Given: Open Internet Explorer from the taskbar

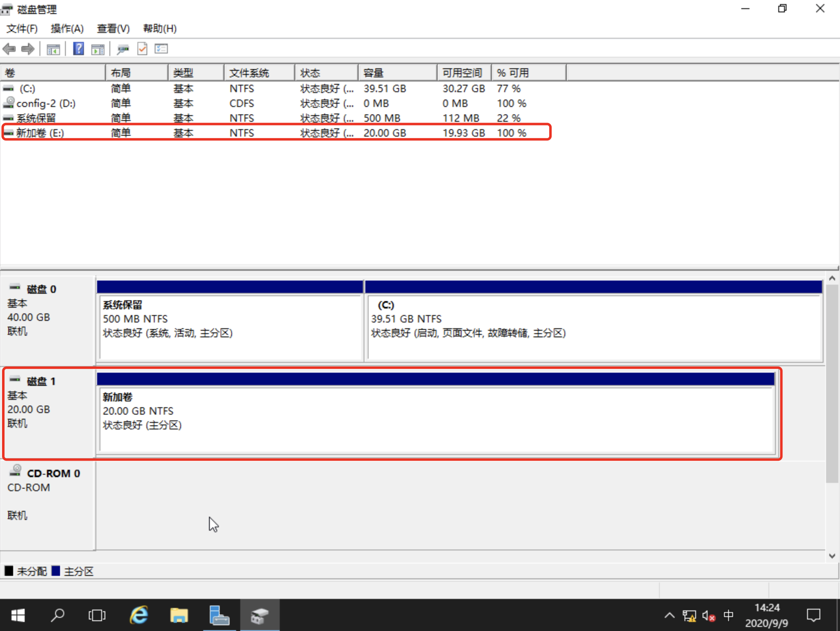Looking at the screenshot, I should click(139, 615).
